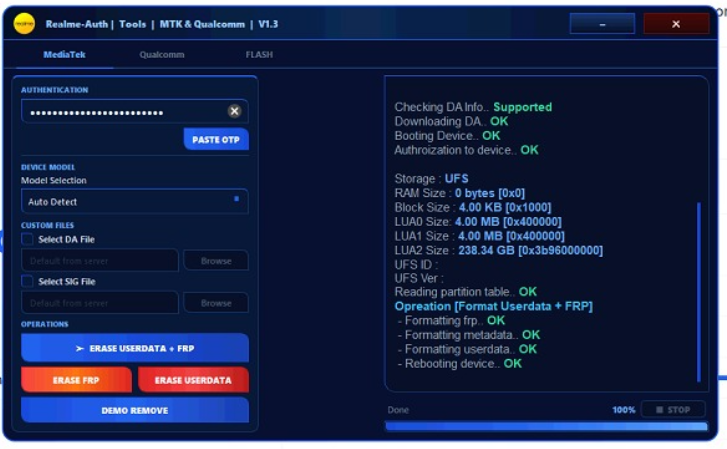The width and height of the screenshot is (727, 449).
Task: Click the 'Checking DA Info.. Supported' log line
Action: tap(473, 107)
